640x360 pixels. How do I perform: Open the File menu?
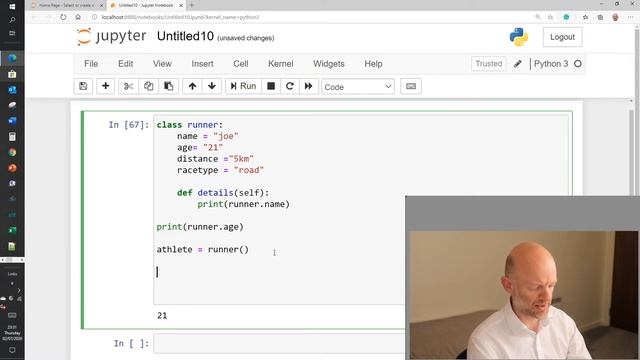pos(91,64)
